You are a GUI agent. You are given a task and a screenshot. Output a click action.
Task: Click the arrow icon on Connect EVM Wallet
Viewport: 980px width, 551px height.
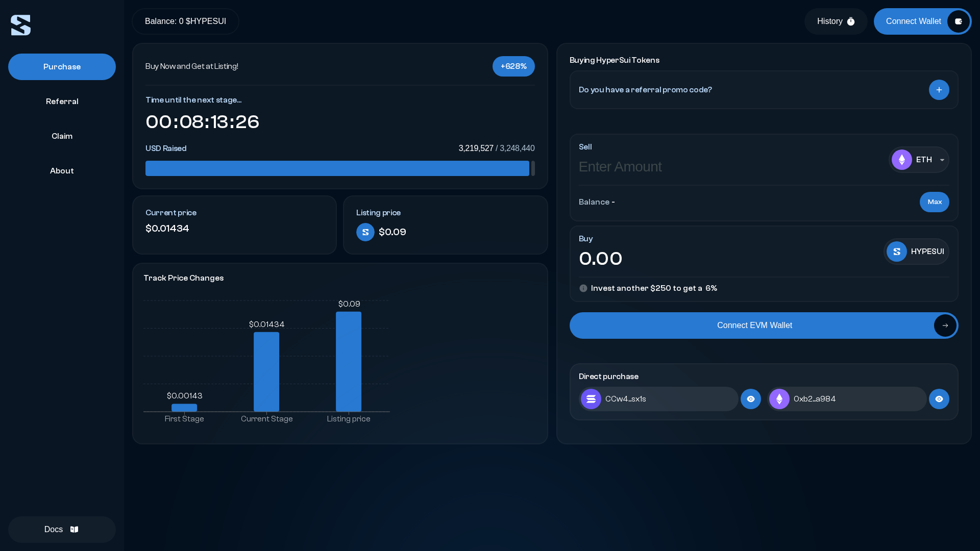coord(945,325)
